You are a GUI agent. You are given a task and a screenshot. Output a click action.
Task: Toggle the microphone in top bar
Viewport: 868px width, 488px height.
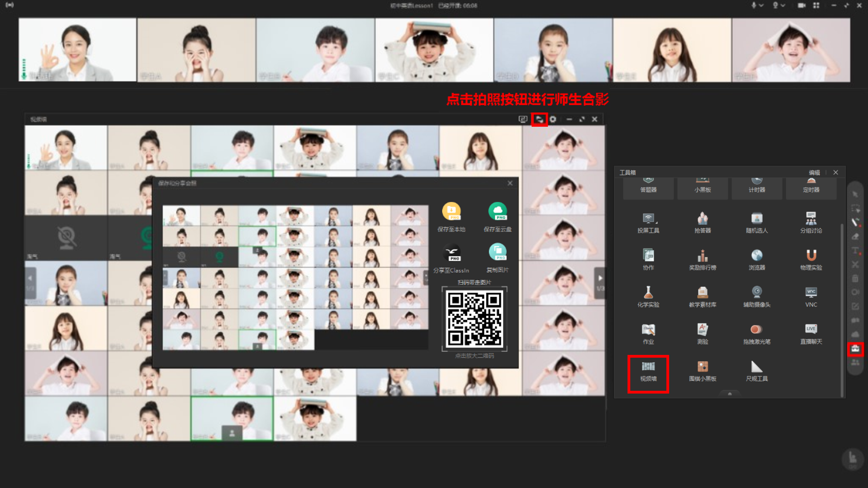click(x=753, y=5)
